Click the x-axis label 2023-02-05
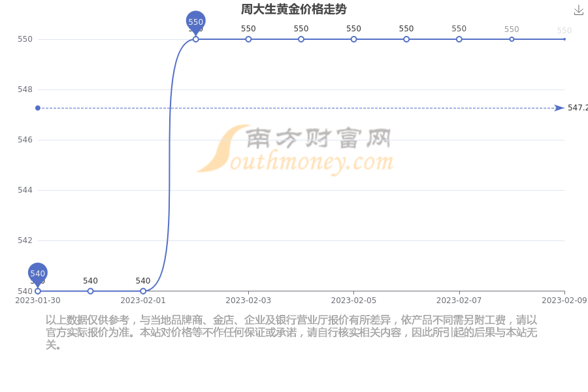Image resolution: width=588 pixels, height=392 pixels. coord(353,301)
